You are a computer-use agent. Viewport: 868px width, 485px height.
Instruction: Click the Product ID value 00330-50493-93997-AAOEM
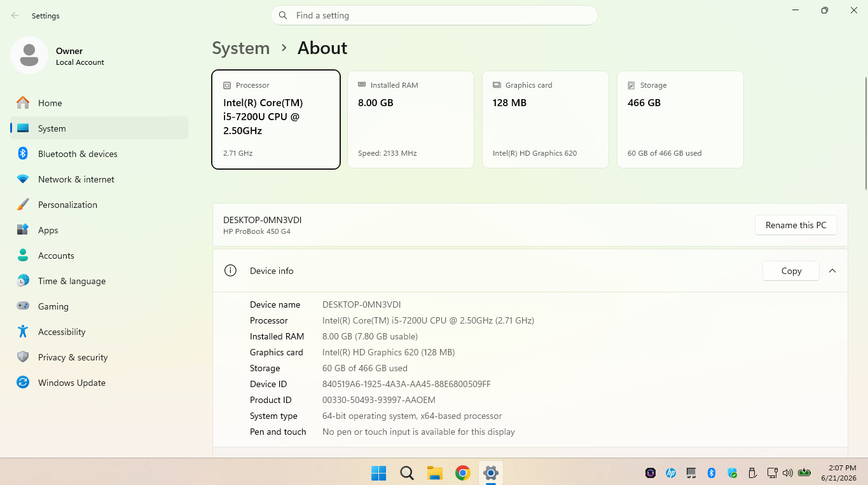pyautogui.click(x=379, y=400)
